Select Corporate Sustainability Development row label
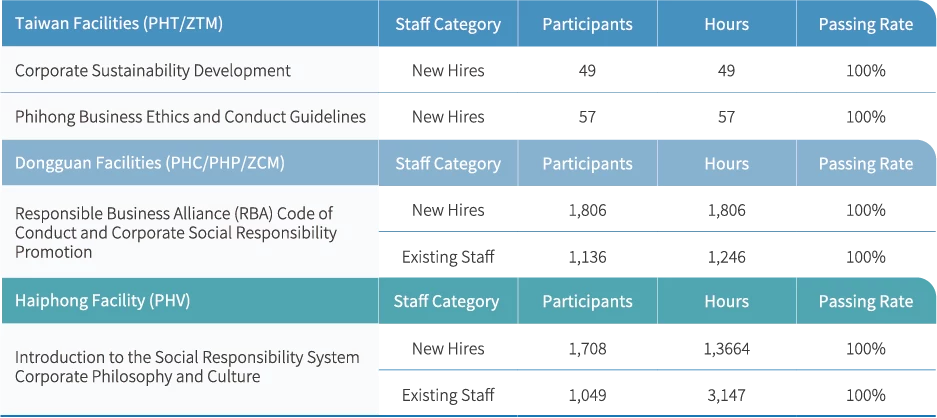 tap(153, 70)
